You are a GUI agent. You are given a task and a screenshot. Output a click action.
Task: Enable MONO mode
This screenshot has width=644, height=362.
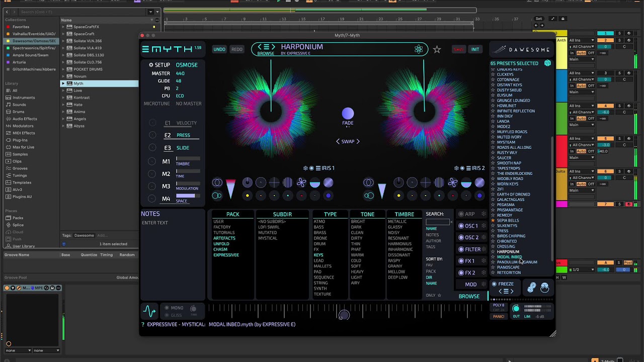tap(167, 308)
